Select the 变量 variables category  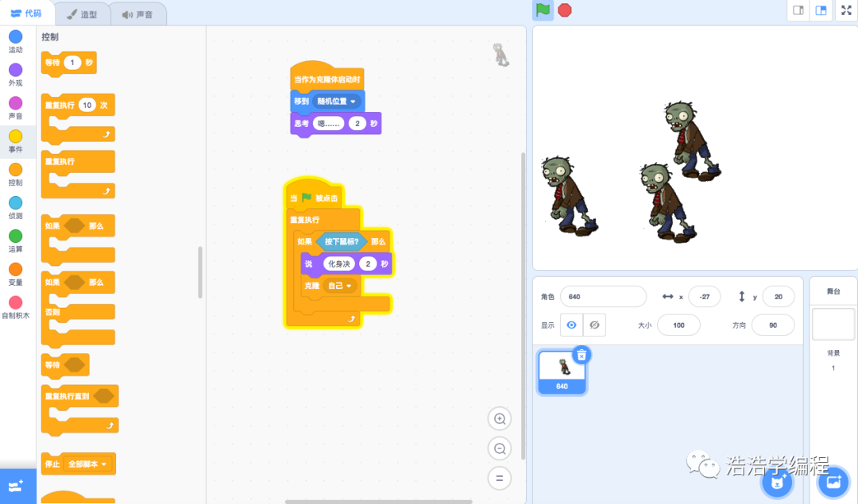(16, 275)
